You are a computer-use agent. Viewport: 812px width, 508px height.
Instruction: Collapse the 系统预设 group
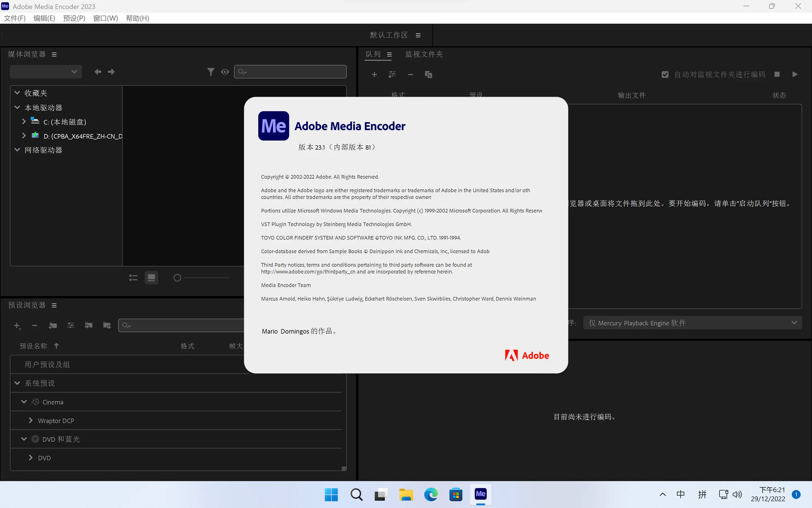[x=17, y=383]
